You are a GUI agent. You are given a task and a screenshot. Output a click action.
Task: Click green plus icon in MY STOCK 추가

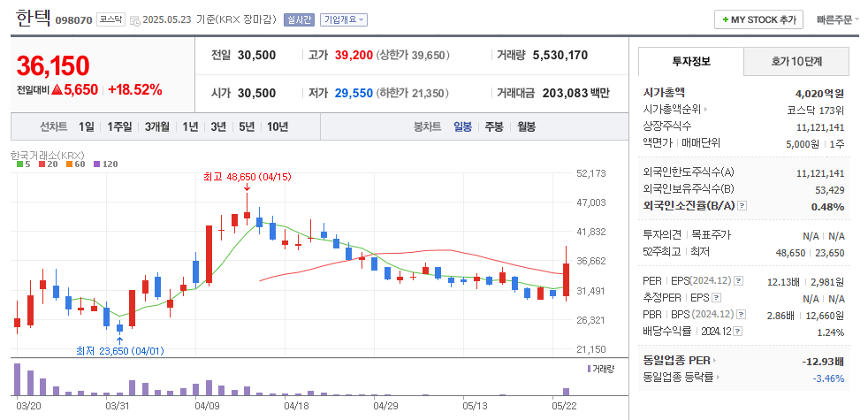725,19
